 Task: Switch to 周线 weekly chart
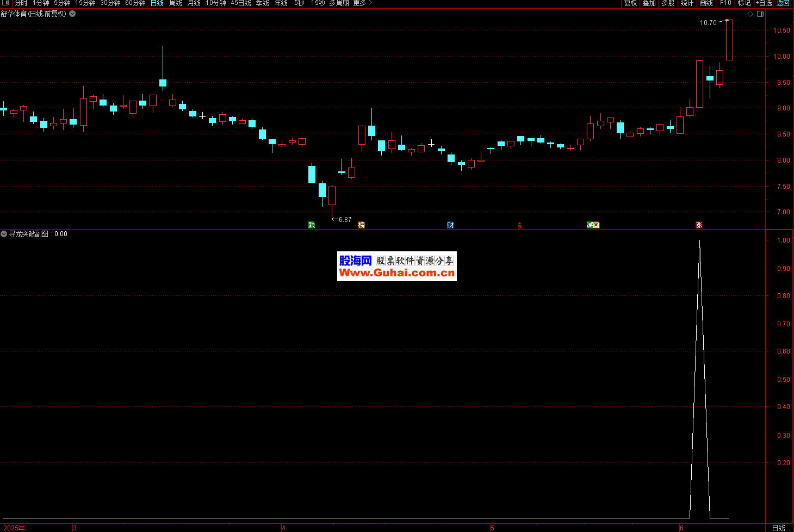coord(176,3)
